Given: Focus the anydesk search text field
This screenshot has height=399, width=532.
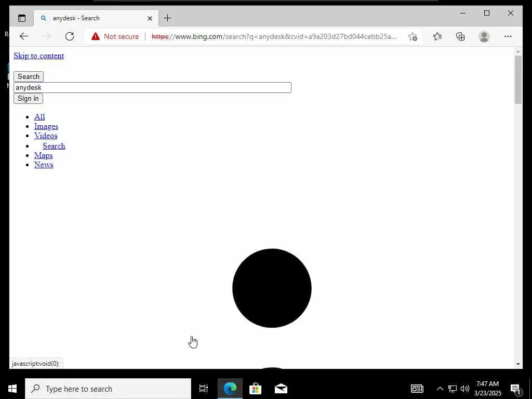Looking at the screenshot, I should (152, 87).
